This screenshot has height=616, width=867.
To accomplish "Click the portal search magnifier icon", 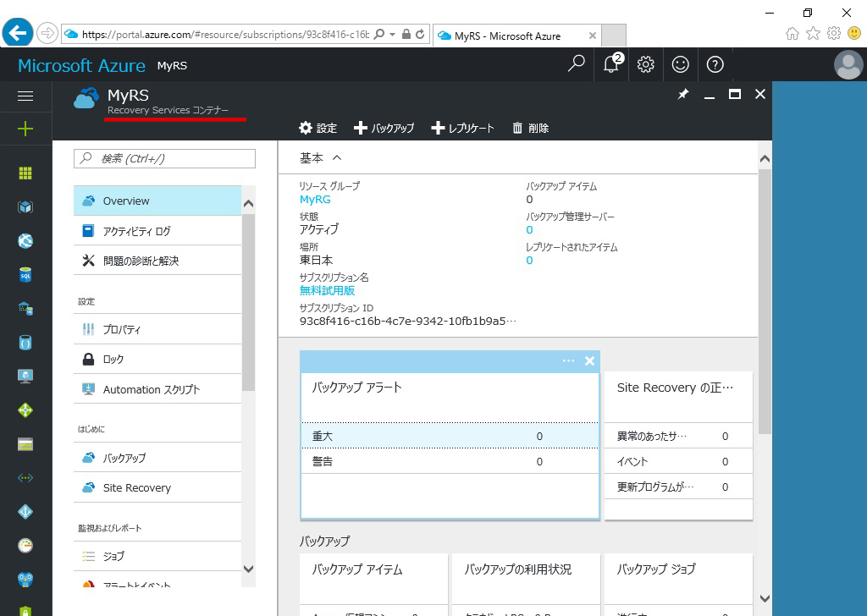I will (576, 64).
